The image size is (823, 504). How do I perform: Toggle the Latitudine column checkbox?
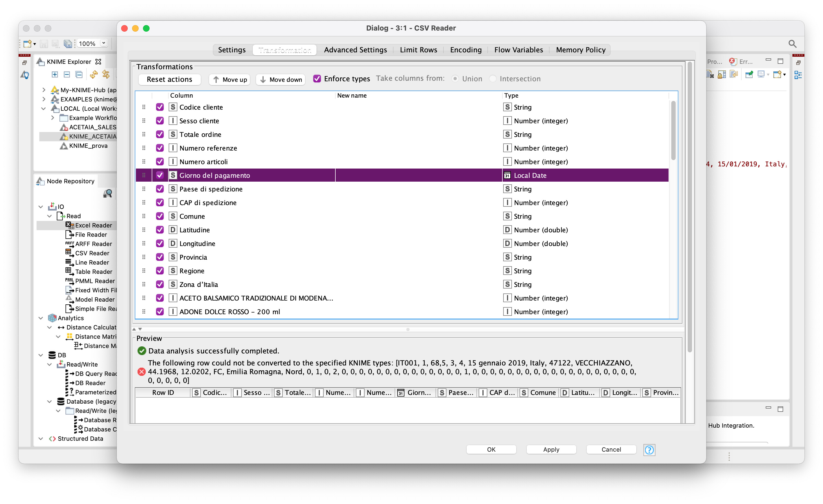[160, 230]
